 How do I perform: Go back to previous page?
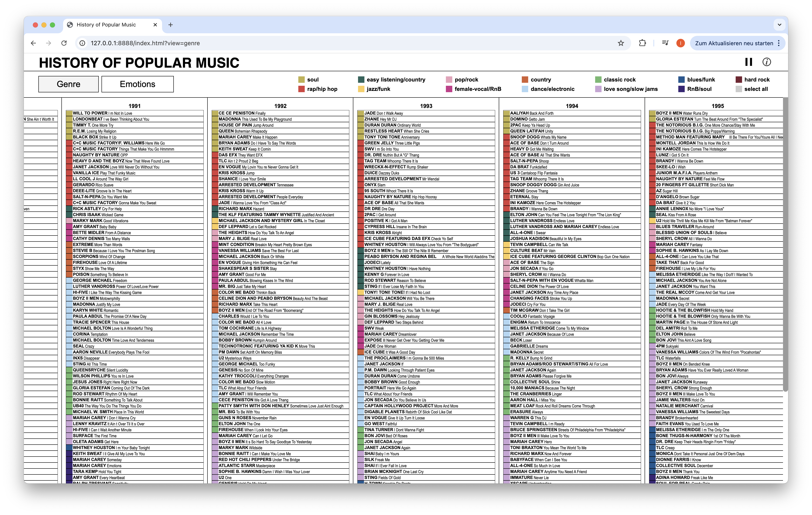[x=33, y=43]
